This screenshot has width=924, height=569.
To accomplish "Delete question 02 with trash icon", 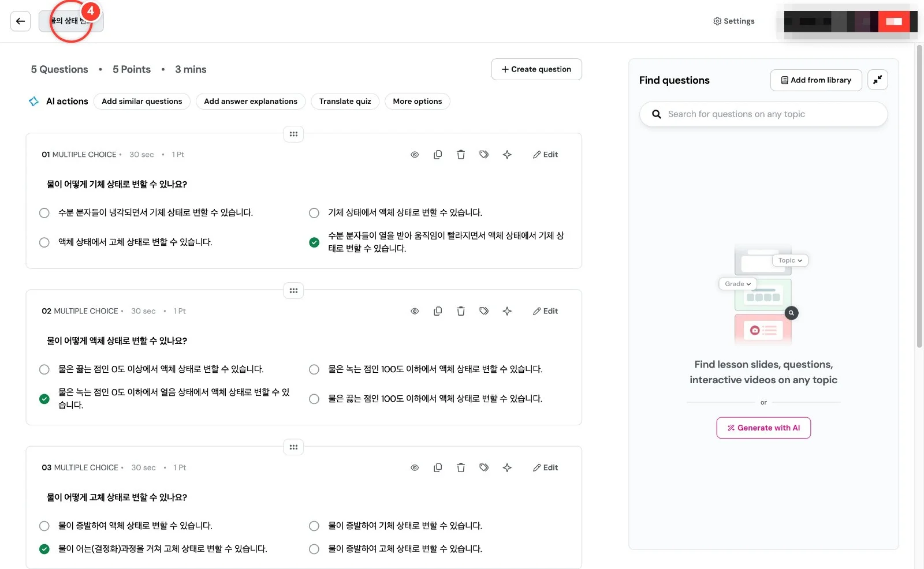I will pos(461,311).
